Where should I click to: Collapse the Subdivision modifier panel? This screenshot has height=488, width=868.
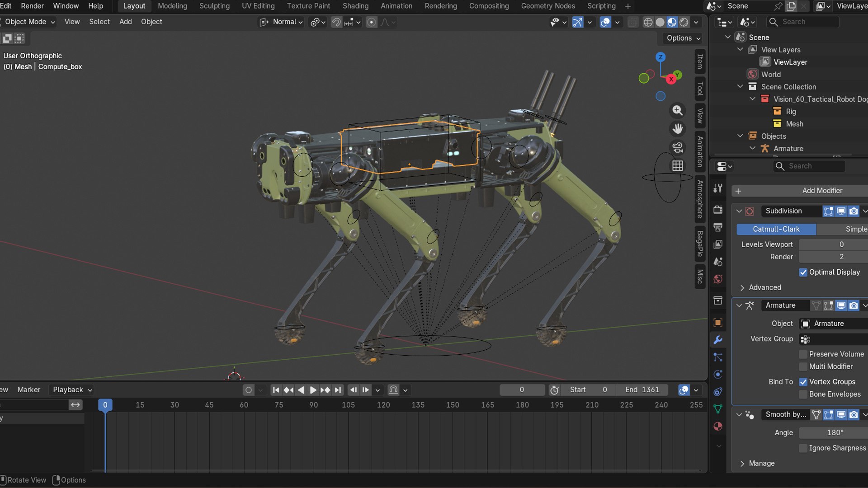tap(739, 211)
